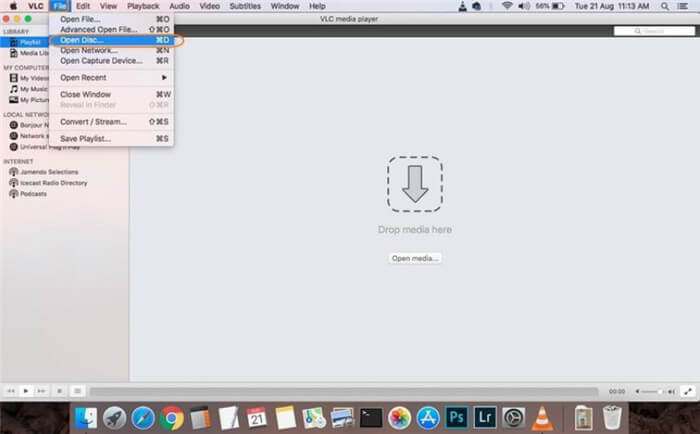Launch Lightroom from the Dock

click(x=485, y=417)
